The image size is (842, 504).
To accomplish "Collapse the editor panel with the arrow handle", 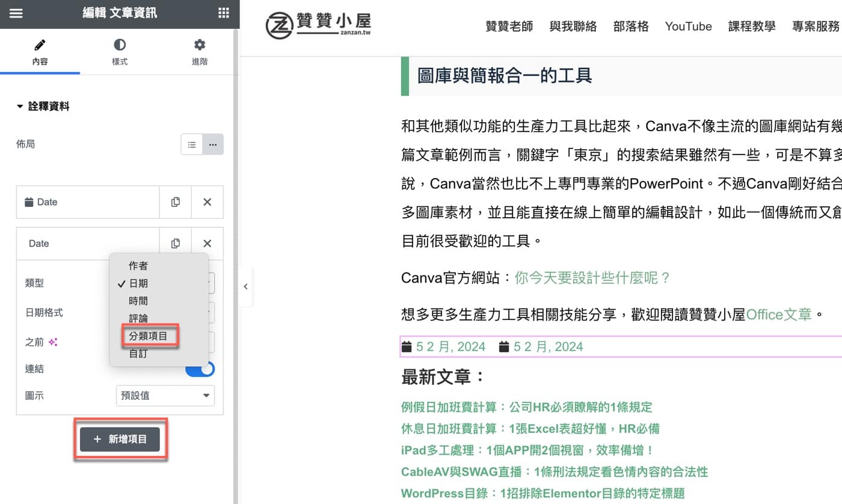I will [x=245, y=287].
